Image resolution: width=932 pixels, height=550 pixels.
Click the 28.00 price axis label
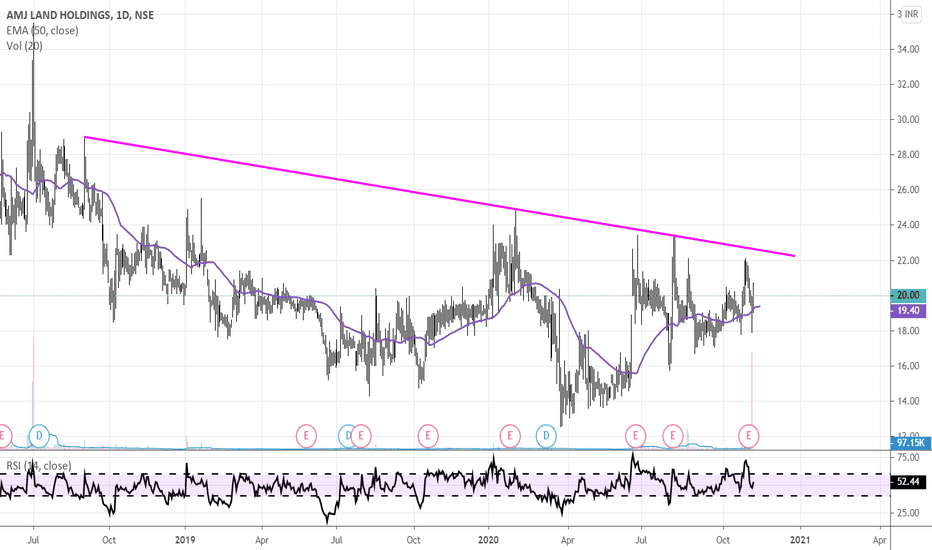pyautogui.click(x=908, y=155)
